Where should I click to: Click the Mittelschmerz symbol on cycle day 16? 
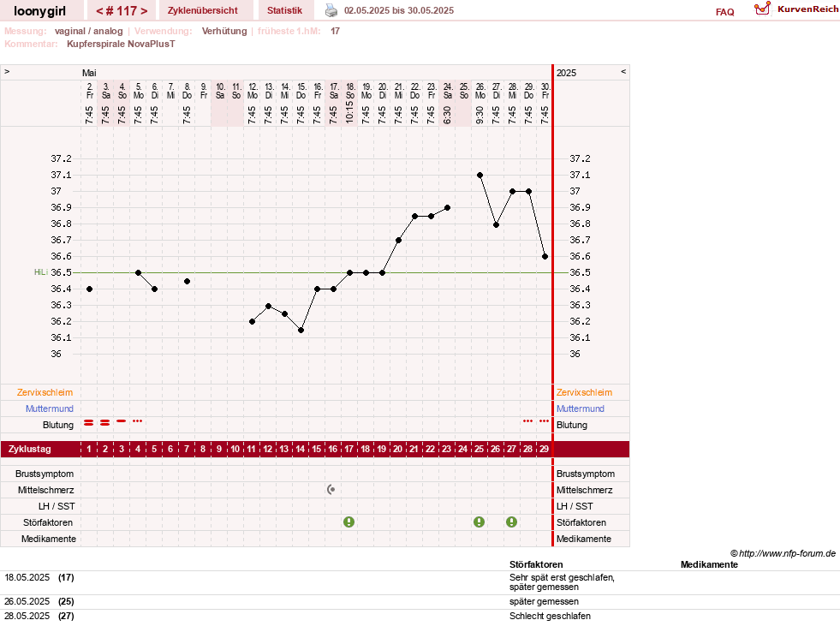coord(331,489)
